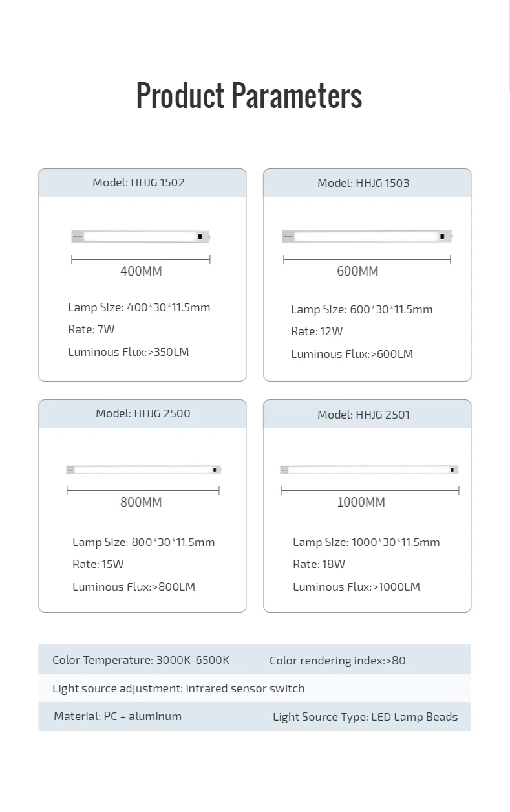This screenshot has height=812, width=510.
Task: Click the Product Parameters heading
Action: coord(249,96)
